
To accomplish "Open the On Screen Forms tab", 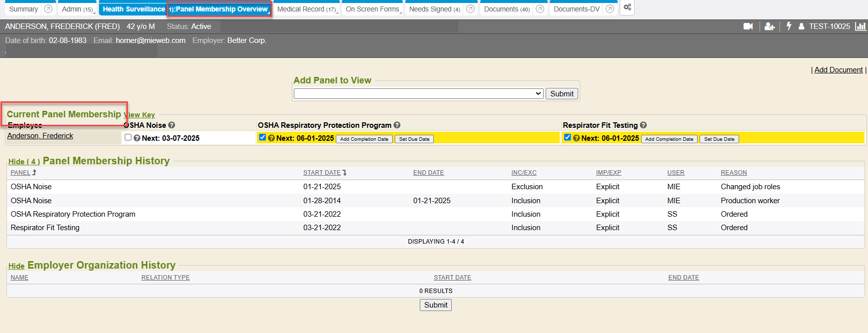I will [372, 9].
